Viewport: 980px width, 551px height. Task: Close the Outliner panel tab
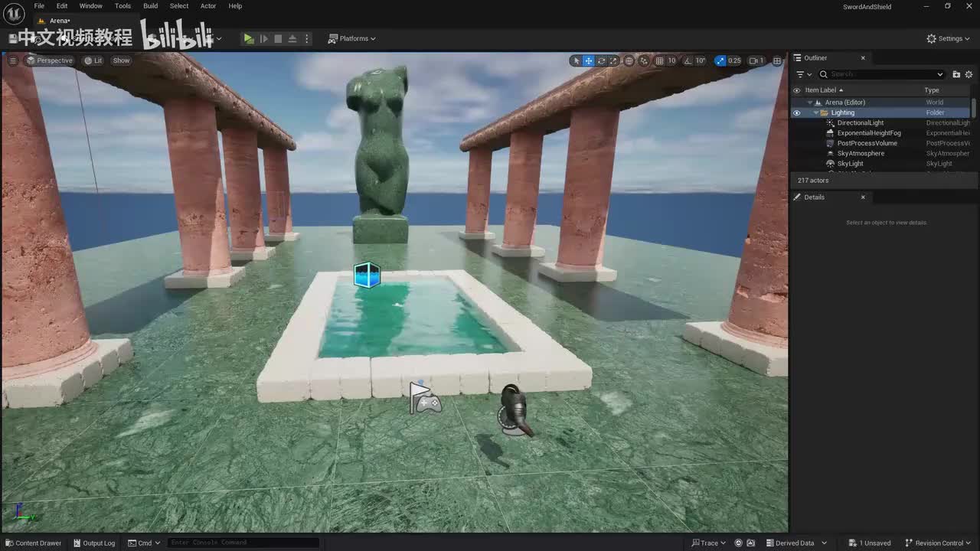point(863,58)
